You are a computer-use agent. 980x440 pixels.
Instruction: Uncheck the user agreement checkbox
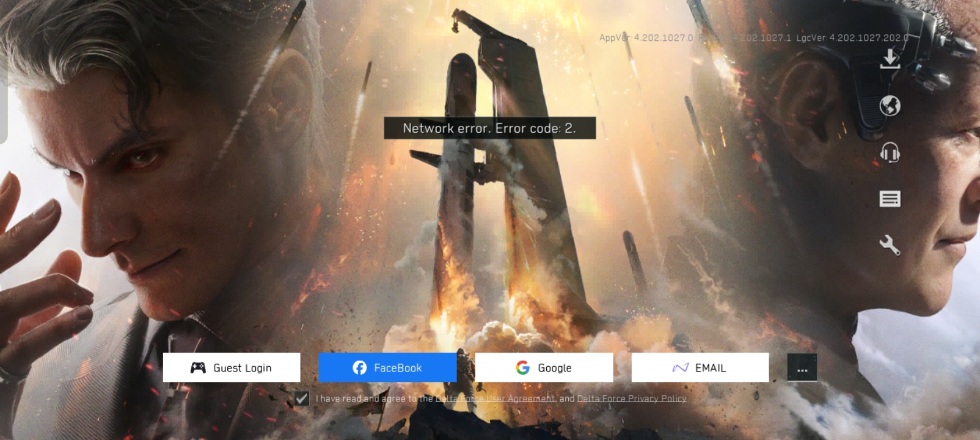(x=302, y=398)
